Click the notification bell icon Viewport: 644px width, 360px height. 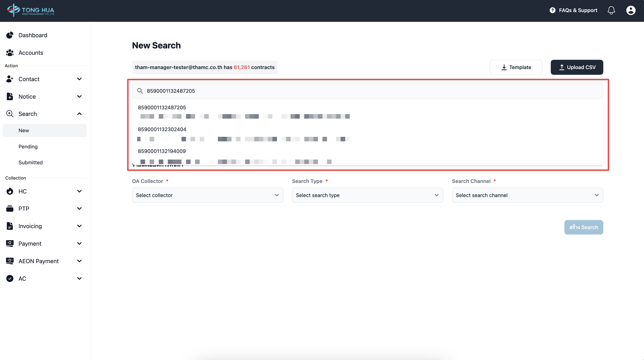click(x=611, y=10)
